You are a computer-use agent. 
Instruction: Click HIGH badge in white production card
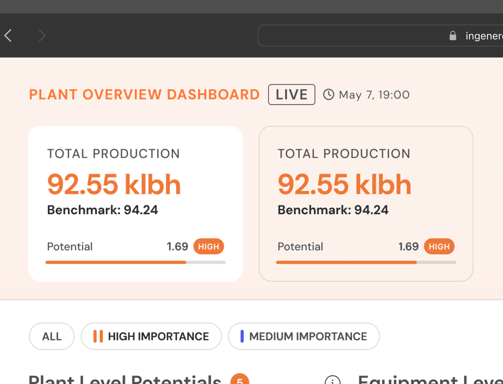(209, 246)
